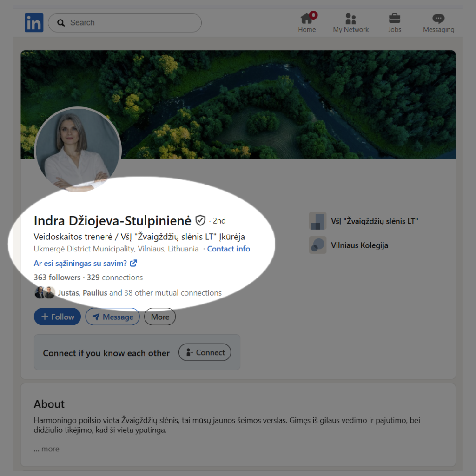View the 329 connections list
Viewport: 476px width, 476px height.
(115, 278)
